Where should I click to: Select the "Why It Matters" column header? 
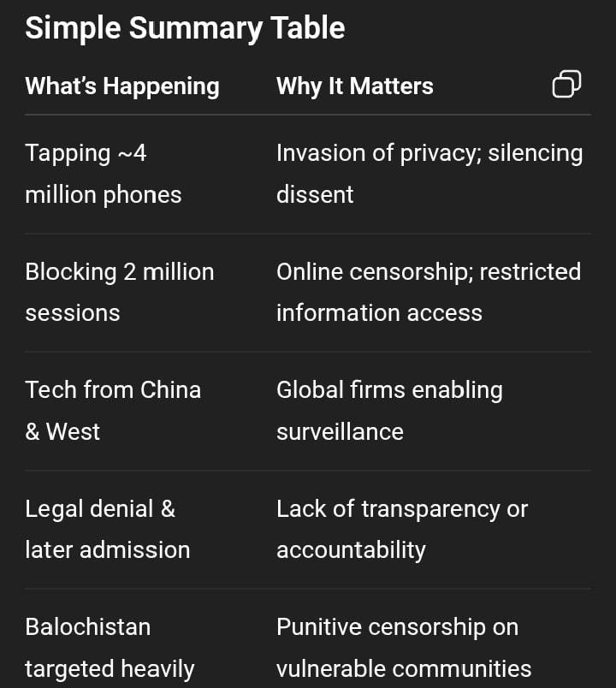354,86
